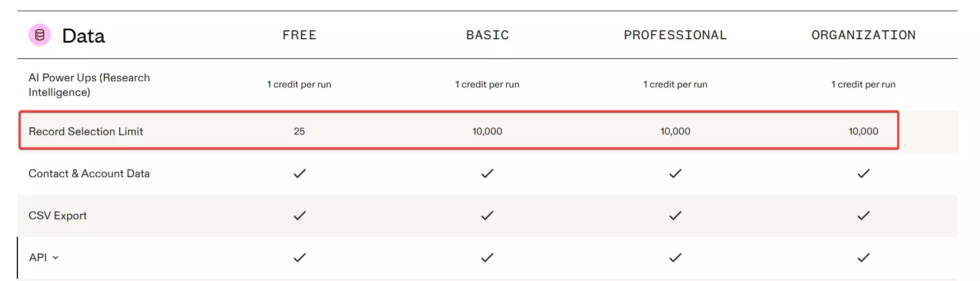980x281 pixels.
Task: Click API checkmark under PROFESSIONAL
Action: click(x=675, y=257)
